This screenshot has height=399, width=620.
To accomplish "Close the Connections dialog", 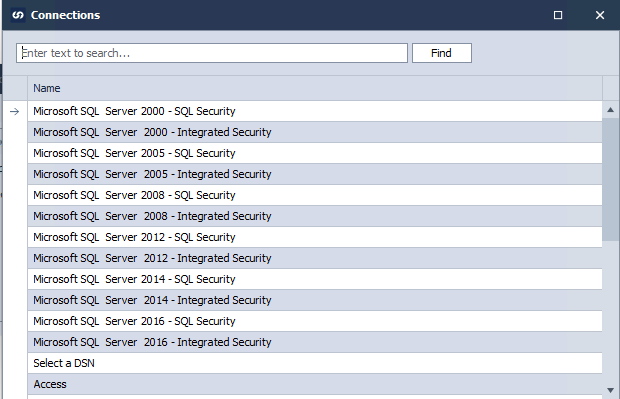I will (x=600, y=15).
